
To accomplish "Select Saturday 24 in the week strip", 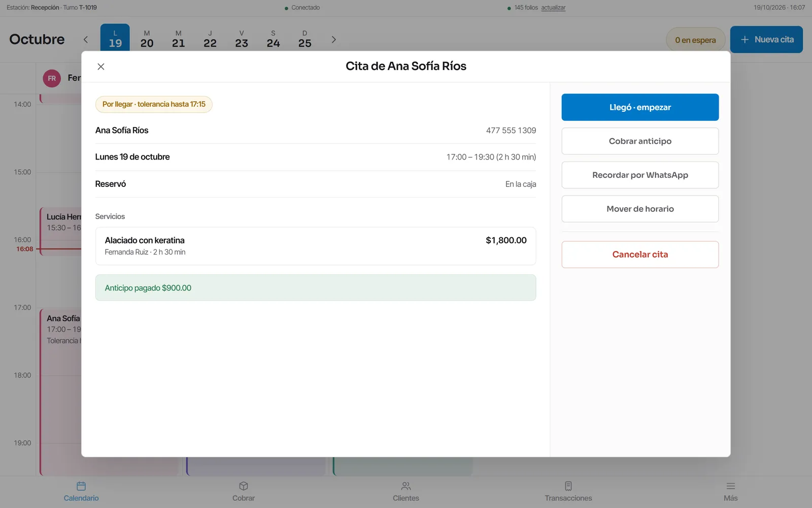I will (x=273, y=39).
